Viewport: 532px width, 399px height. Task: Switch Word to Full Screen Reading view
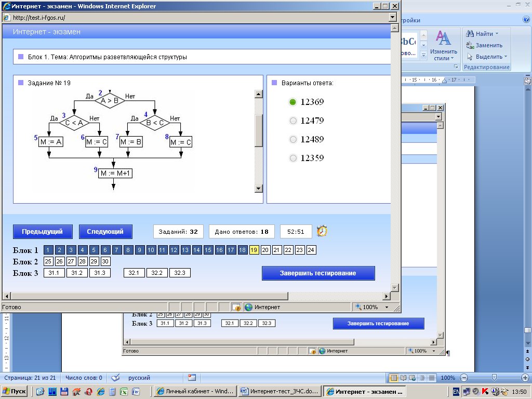click(x=403, y=378)
